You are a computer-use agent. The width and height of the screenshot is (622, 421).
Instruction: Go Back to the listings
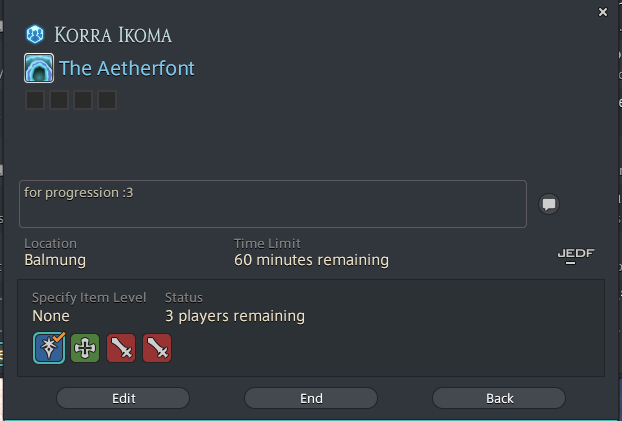pos(499,398)
